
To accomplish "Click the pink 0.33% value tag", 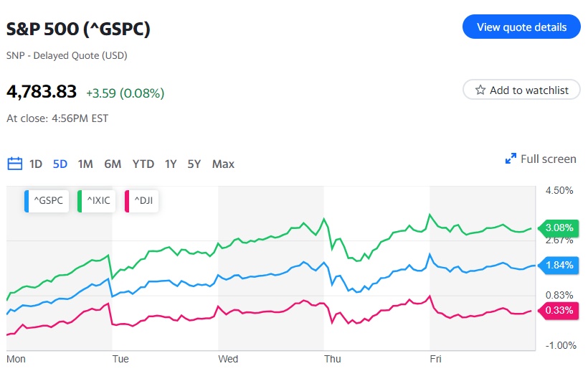I will (559, 310).
